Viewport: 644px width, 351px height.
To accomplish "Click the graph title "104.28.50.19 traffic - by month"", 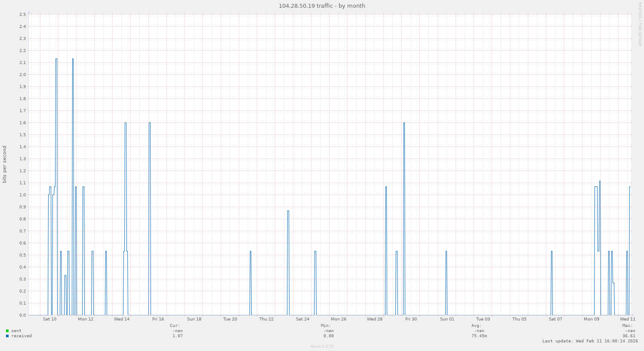I will coord(322,6).
